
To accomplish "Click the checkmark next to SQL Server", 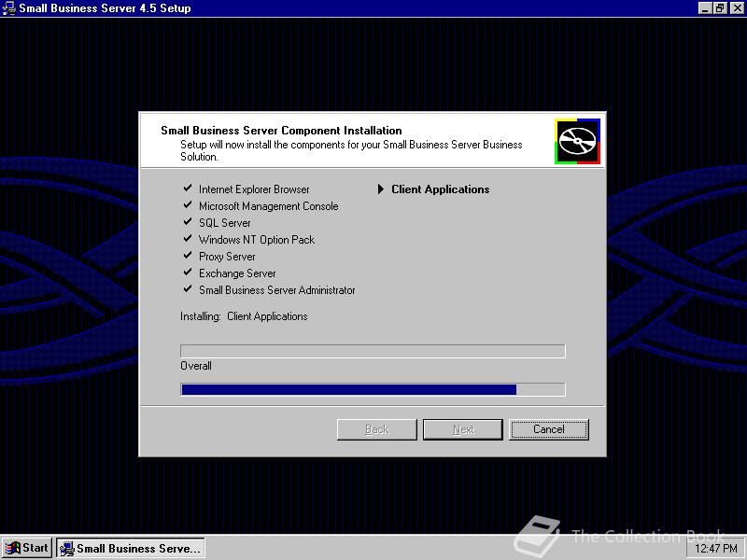I will tap(188, 221).
